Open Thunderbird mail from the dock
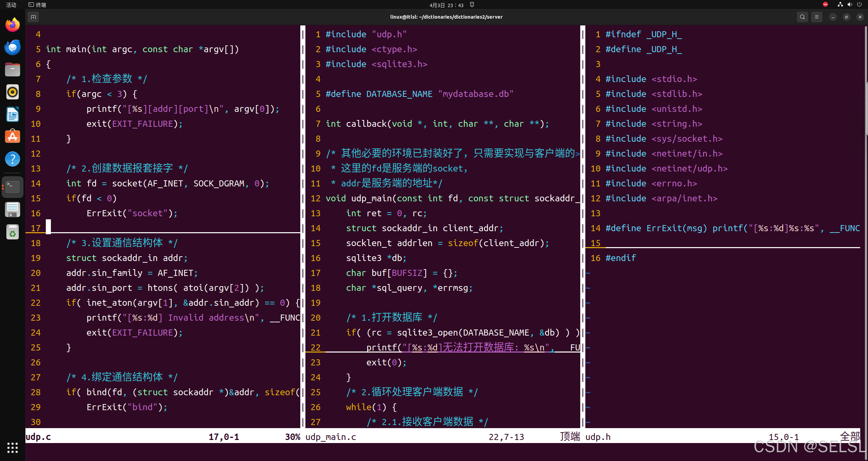 coord(12,47)
